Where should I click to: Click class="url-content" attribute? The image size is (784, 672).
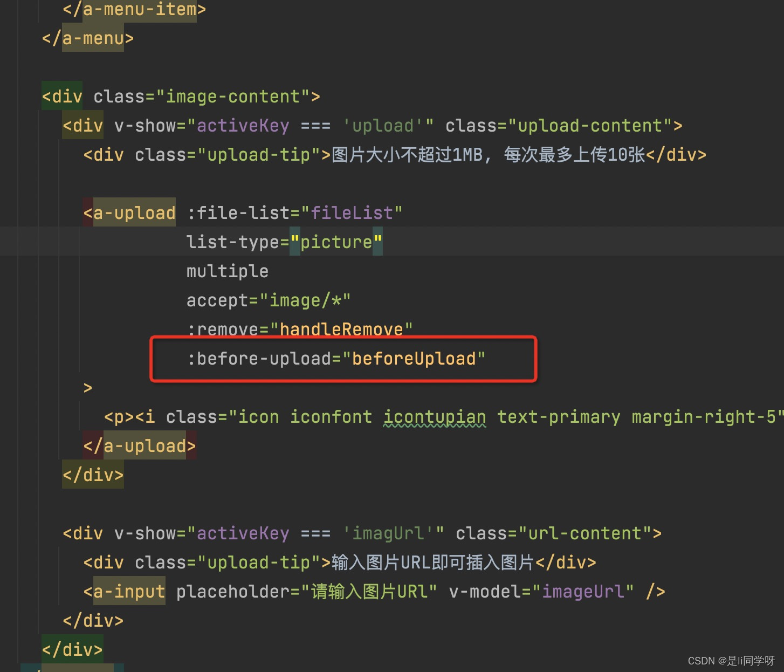(x=553, y=533)
